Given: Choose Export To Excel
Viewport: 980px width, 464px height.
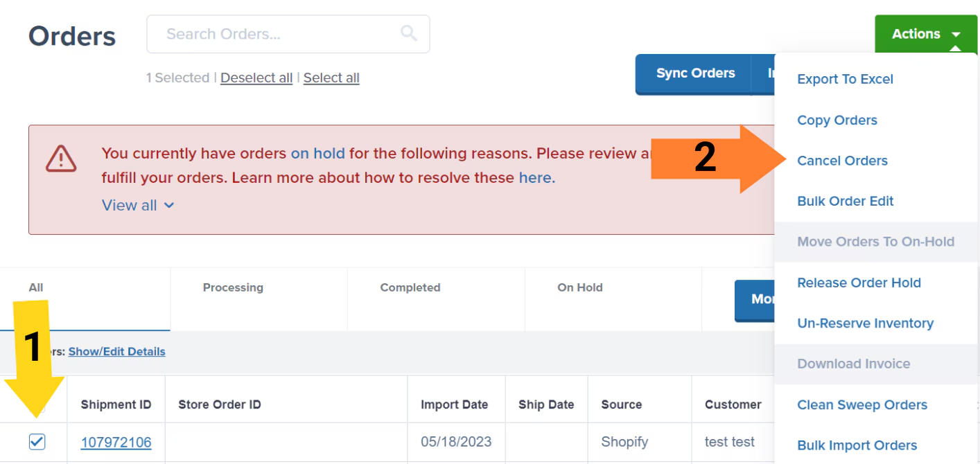Looking at the screenshot, I should [x=845, y=79].
